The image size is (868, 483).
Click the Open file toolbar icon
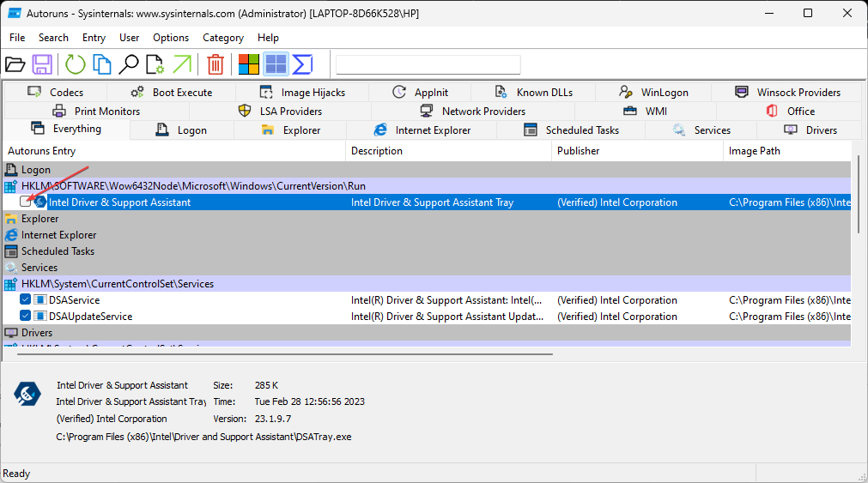(x=15, y=64)
